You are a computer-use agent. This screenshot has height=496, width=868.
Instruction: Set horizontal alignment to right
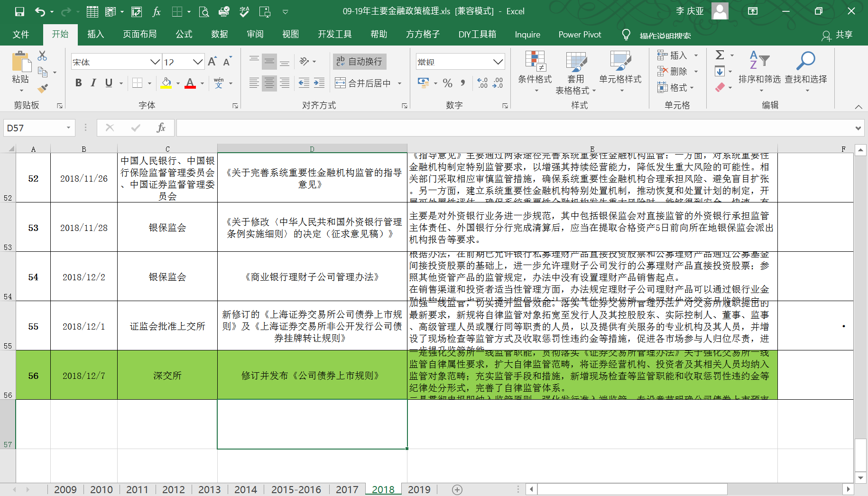point(285,83)
